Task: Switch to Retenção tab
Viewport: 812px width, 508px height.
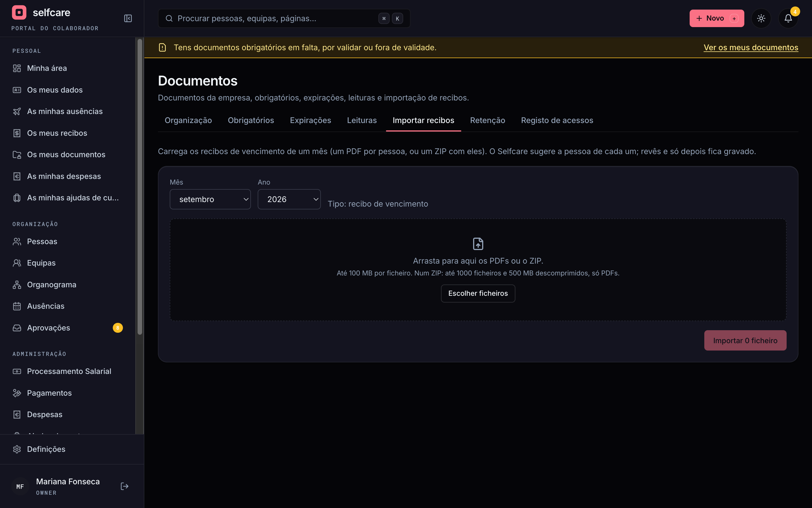Action: [487, 120]
